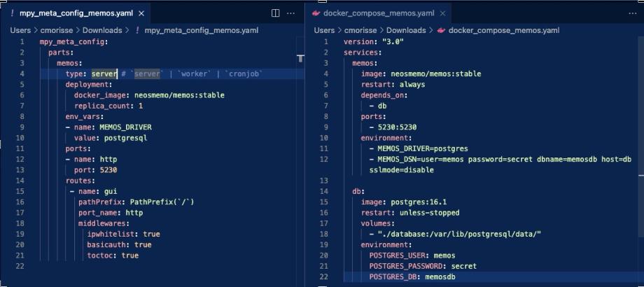Click the right editor vertical scrollbar
Image resolution: width=644 pixels, height=287 pixels.
[641, 136]
